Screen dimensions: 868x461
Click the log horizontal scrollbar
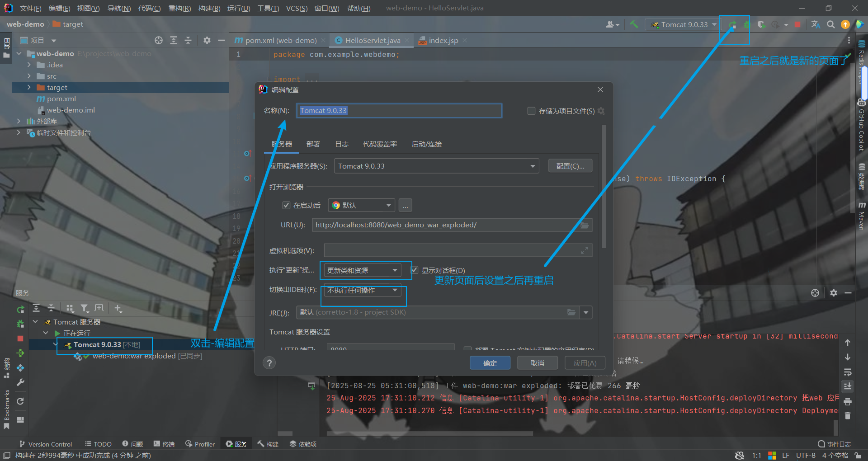click(x=429, y=433)
